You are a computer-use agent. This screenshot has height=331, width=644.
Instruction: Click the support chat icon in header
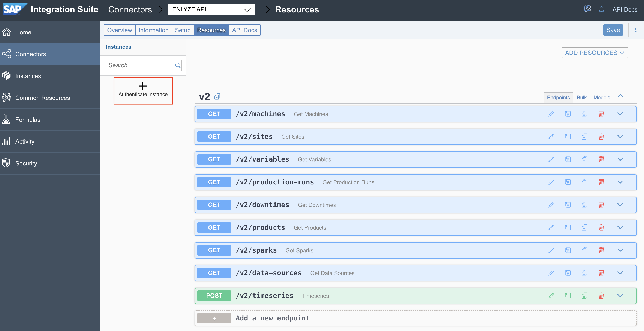pos(587,9)
